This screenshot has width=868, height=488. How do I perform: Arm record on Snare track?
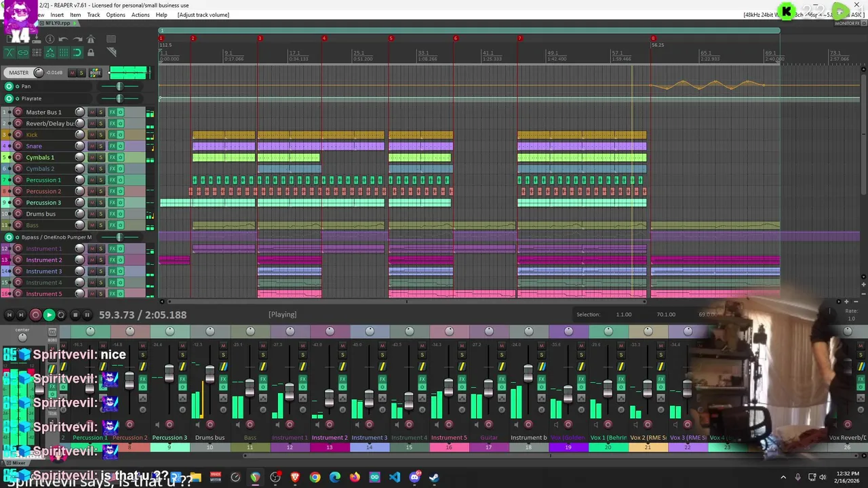pos(18,146)
